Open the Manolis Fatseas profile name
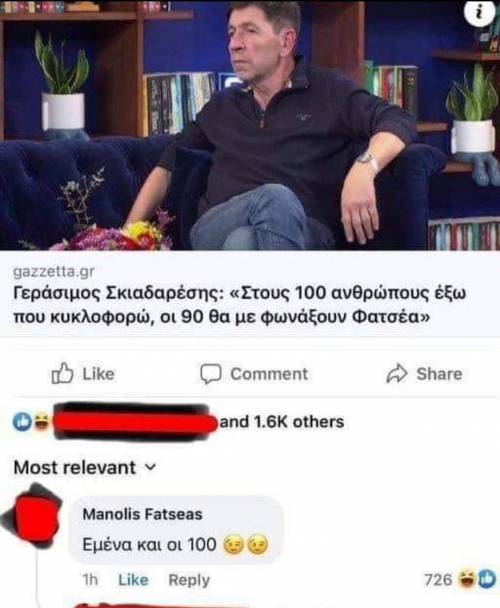The height and width of the screenshot is (608, 500). [142, 514]
